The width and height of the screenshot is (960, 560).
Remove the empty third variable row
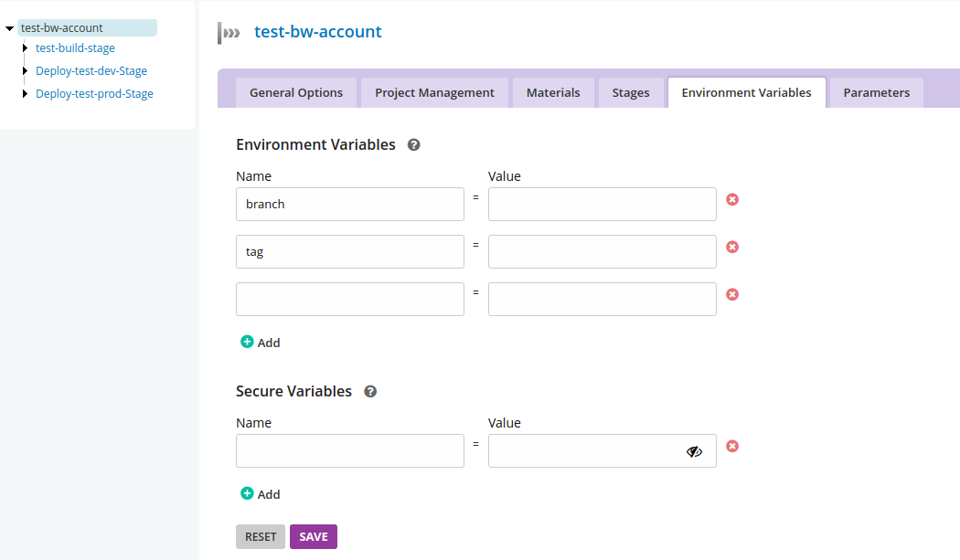point(732,294)
